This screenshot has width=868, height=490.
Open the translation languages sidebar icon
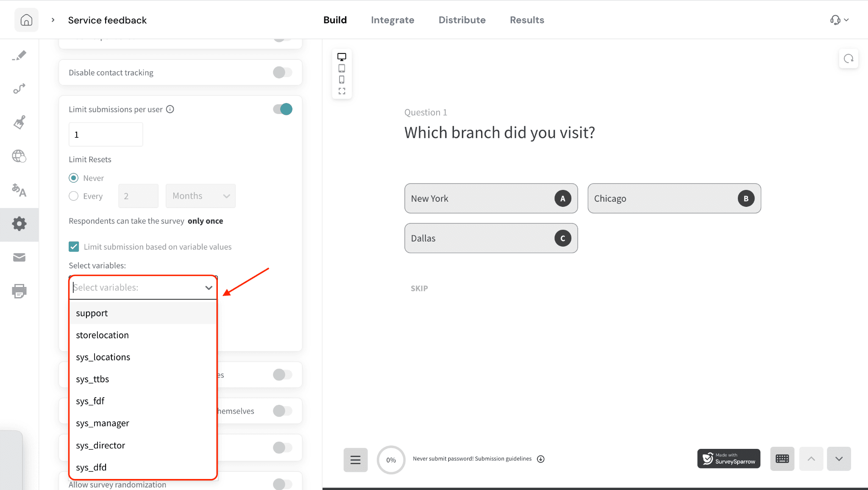click(19, 190)
